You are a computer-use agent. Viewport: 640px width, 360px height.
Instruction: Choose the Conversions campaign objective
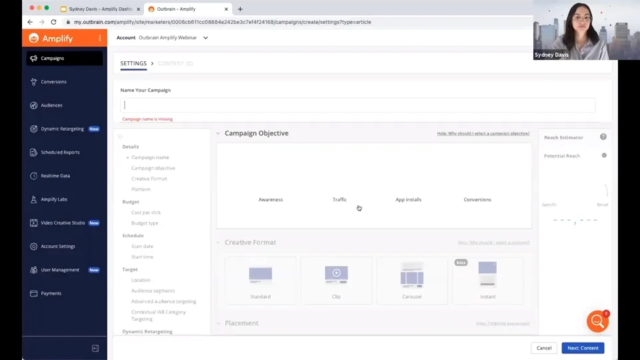coord(477,200)
